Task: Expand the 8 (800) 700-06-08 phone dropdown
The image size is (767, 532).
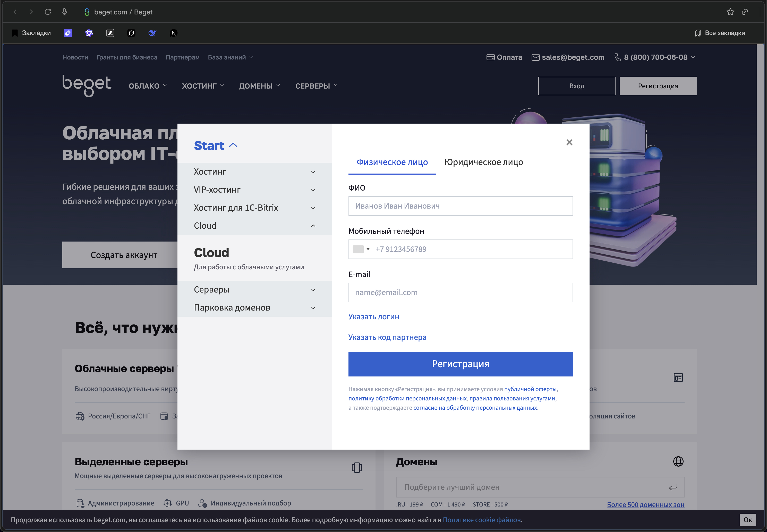Action: point(655,57)
